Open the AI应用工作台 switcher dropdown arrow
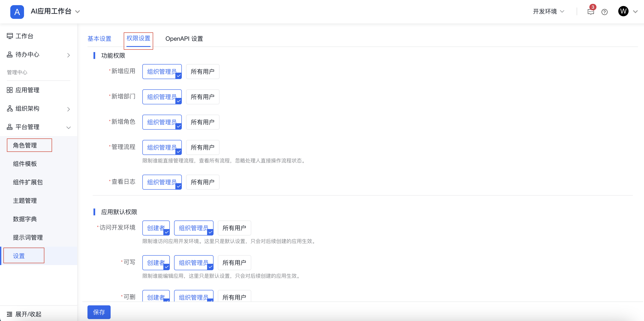644x321 pixels. [78, 12]
